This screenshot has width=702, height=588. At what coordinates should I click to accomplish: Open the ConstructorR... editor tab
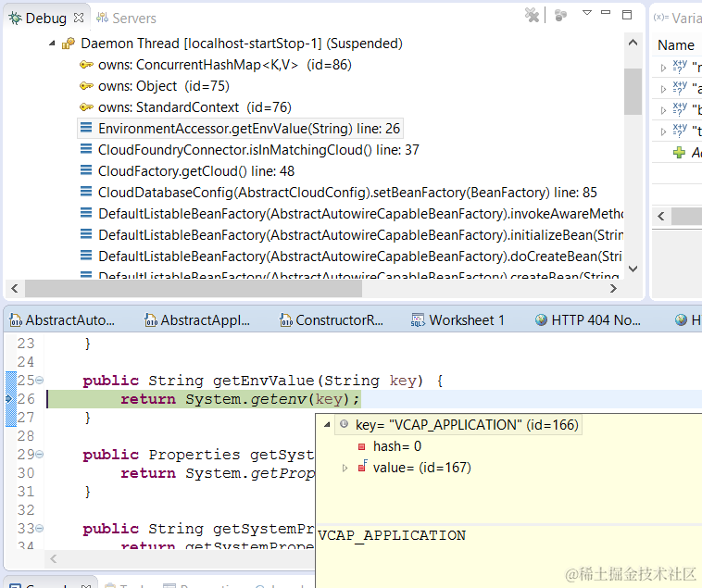(x=332, y=320)
